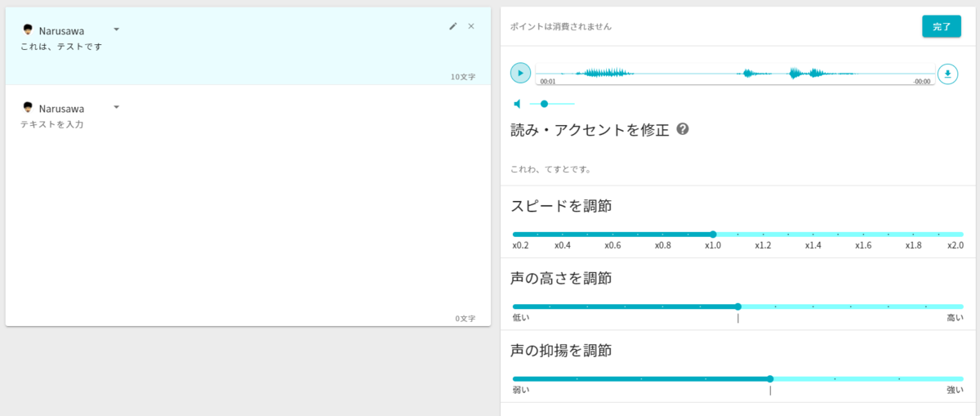Click the x0.2 speed label
The height and width of the screenshot is (416, 980).
520,245
